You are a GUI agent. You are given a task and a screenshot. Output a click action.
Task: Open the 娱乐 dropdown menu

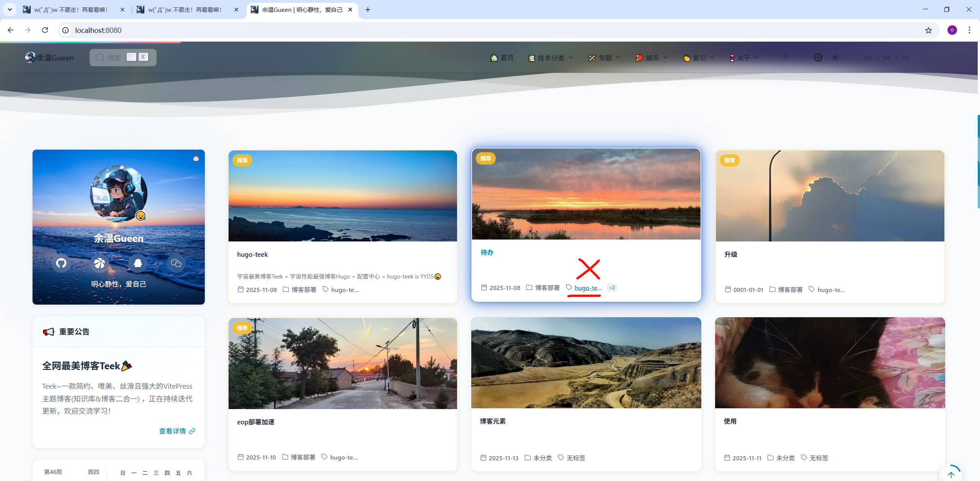(x=652, y=58)
